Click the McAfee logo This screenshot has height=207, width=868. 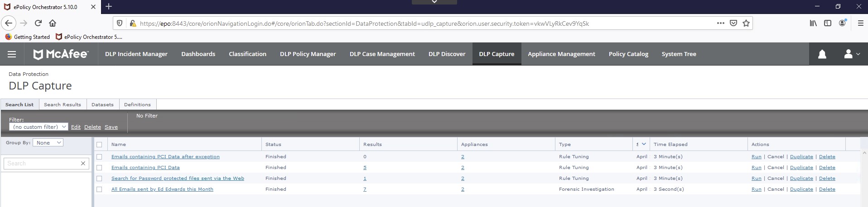(61, 54)
